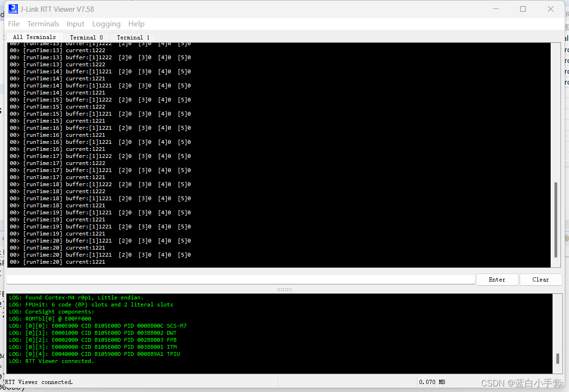Viewport: 569px width, 392px height.
Task: Click the splitter dots between output panels
Action: tap(284, 289)
